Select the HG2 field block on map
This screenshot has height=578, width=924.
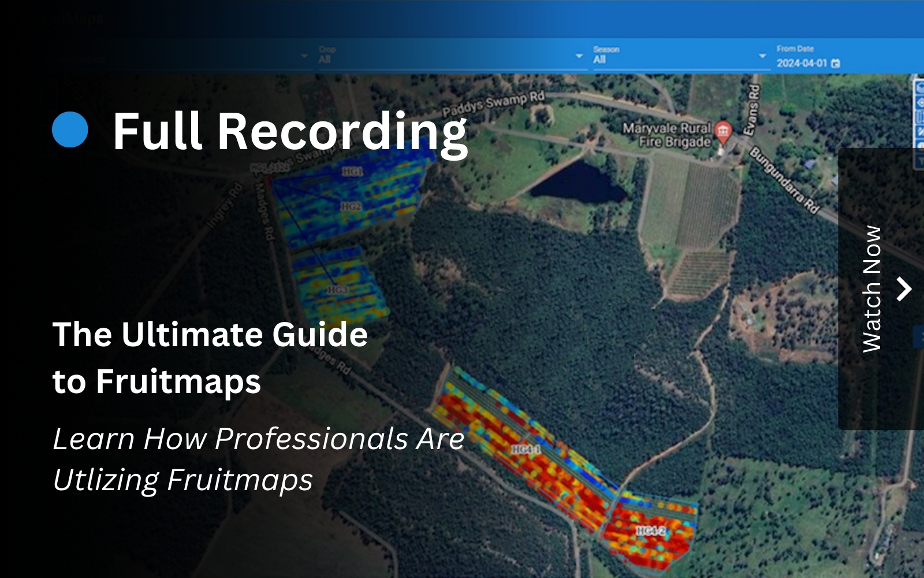(351, 206)
